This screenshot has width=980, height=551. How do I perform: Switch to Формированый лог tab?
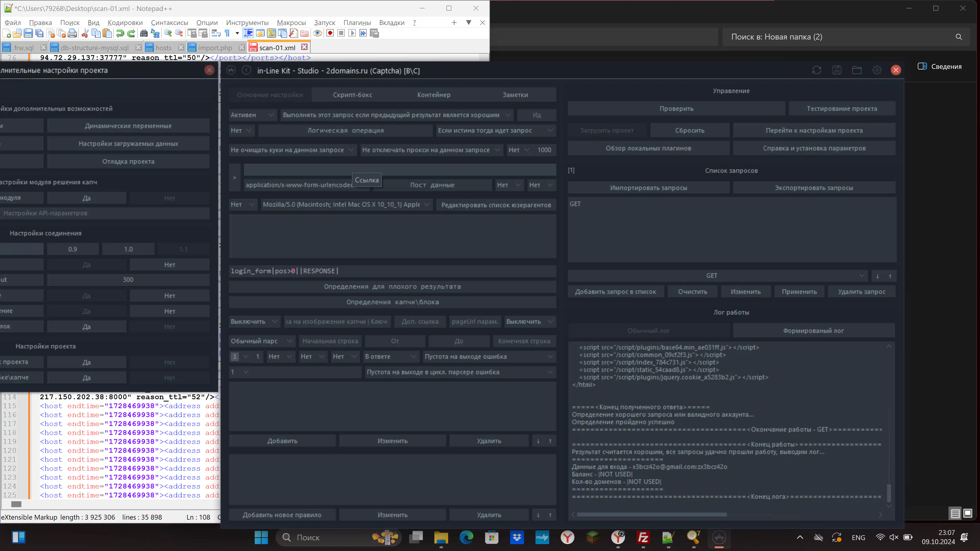(813, 331)
